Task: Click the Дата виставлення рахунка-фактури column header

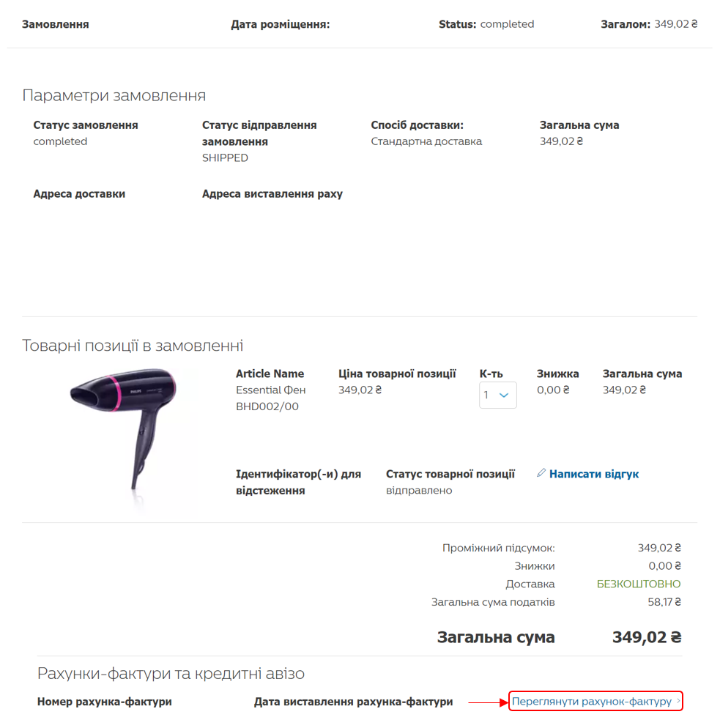Action: [353, 702]
